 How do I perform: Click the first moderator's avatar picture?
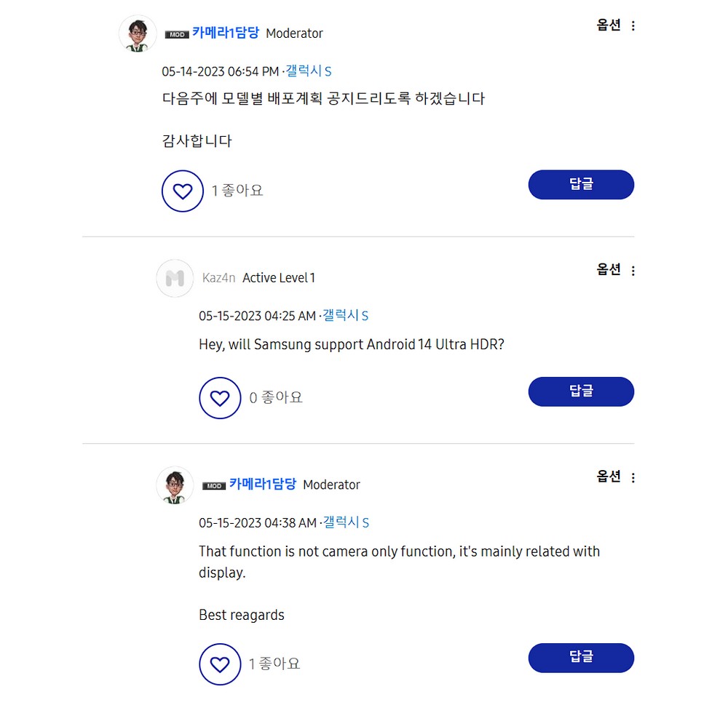coord(138,33)
